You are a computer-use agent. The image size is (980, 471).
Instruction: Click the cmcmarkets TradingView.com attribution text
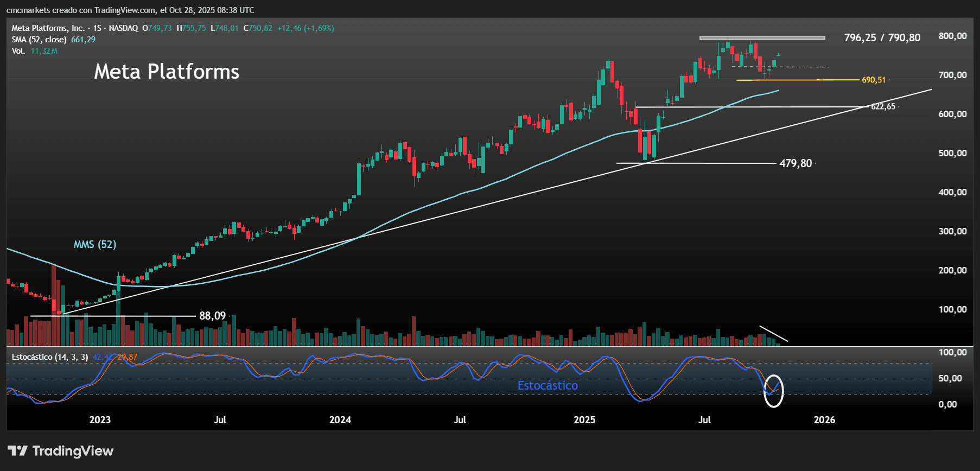tap(130, 10)
